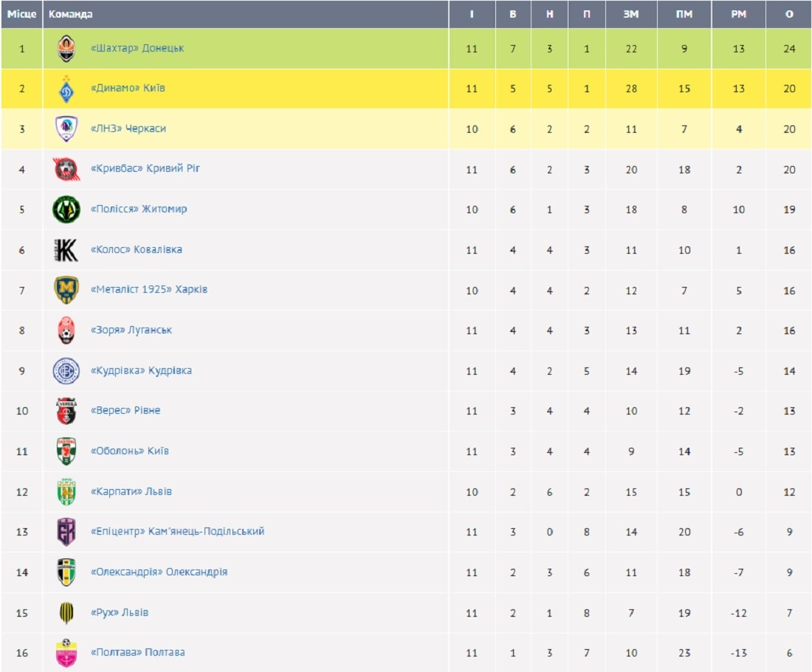Click the "Місце" column header

(22, 14)
